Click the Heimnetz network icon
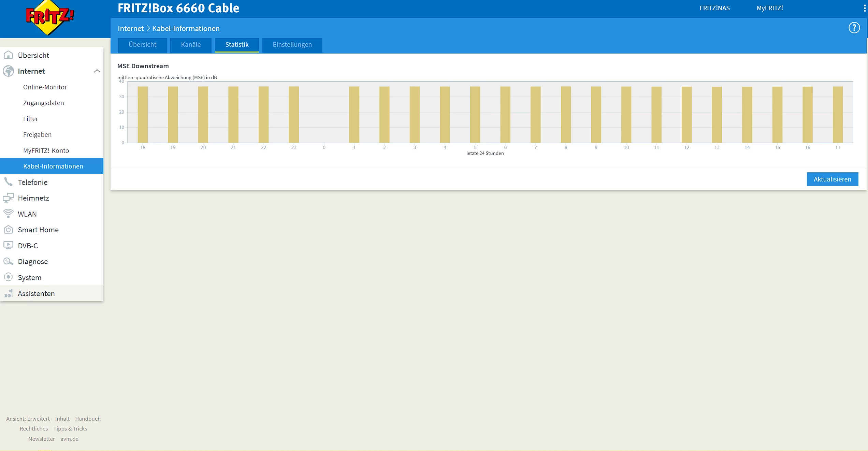The height and width of the screenshot is (451, 868). tap(8, 198)
